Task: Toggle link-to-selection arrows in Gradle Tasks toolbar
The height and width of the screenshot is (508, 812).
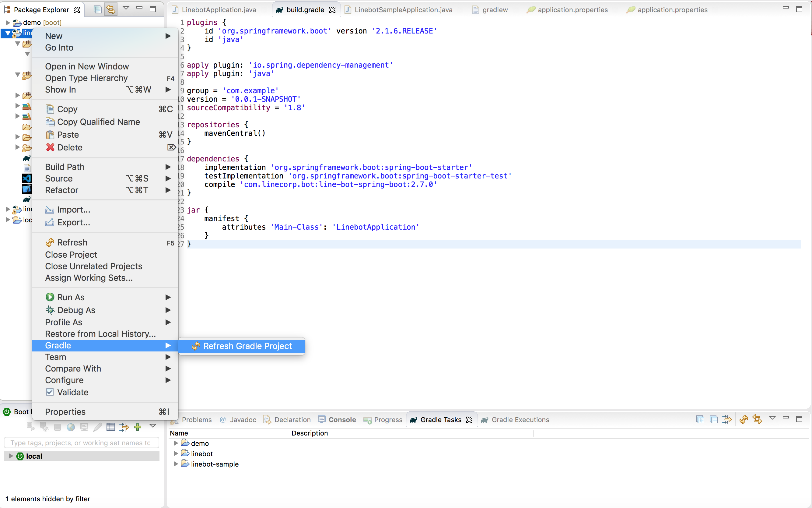Action: (x=757, y=419)
